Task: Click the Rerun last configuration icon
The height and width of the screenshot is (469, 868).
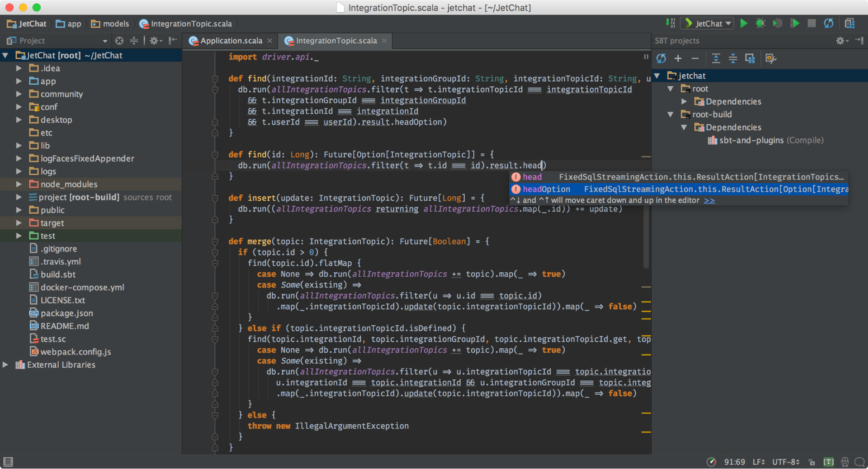Action: click(x=830, y=24)
